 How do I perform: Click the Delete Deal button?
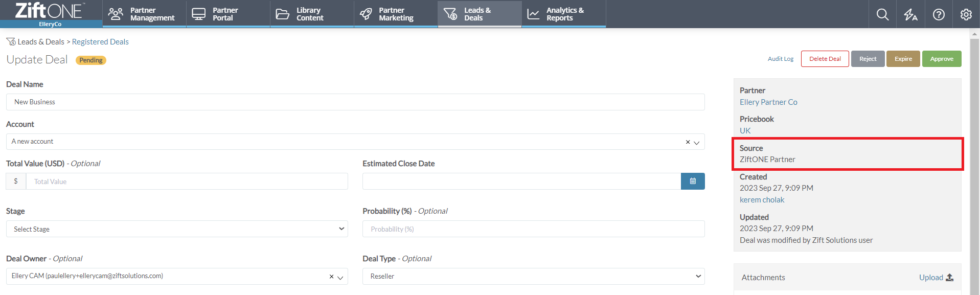coord(825,59)
